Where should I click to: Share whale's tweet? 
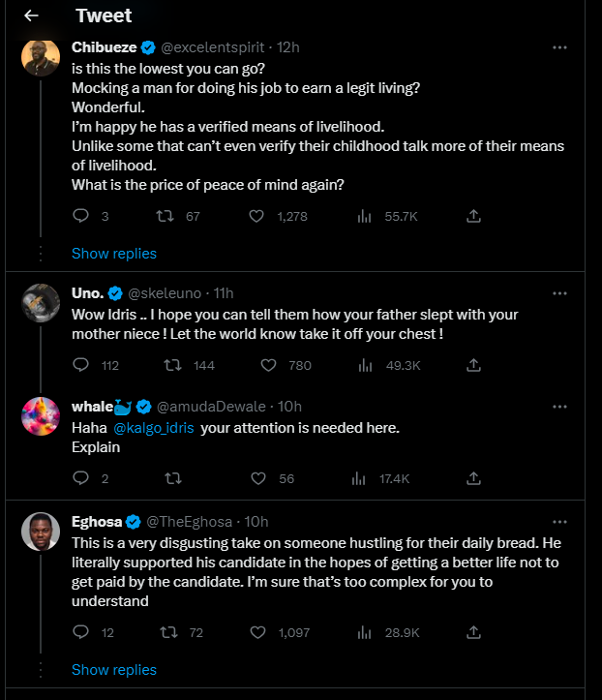474,477
